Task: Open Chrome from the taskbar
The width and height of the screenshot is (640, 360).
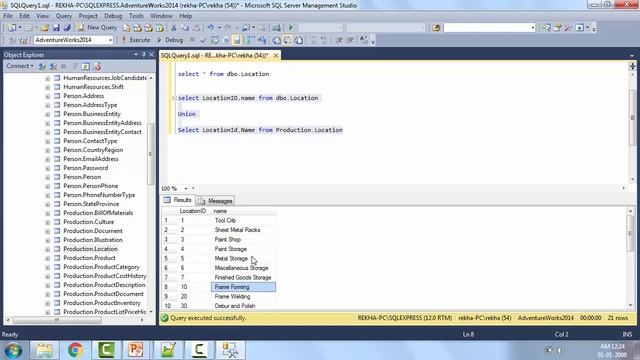Action: [x=75, y=350]
